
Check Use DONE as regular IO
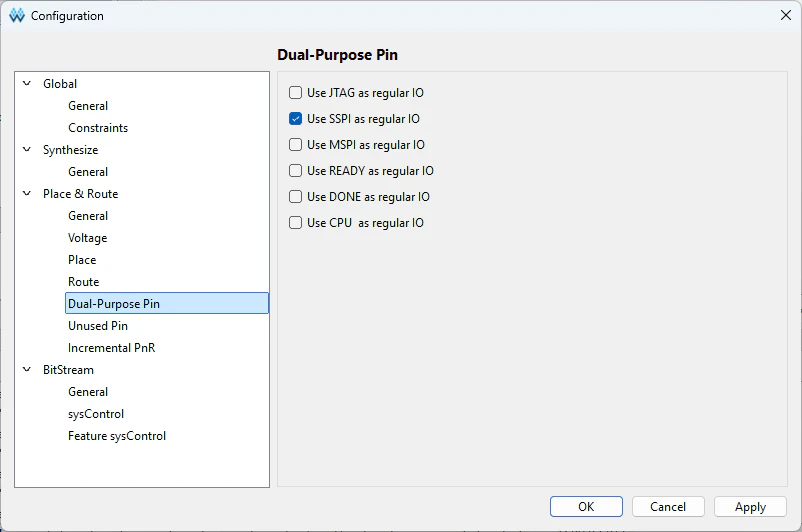click(x=295, y=197)
